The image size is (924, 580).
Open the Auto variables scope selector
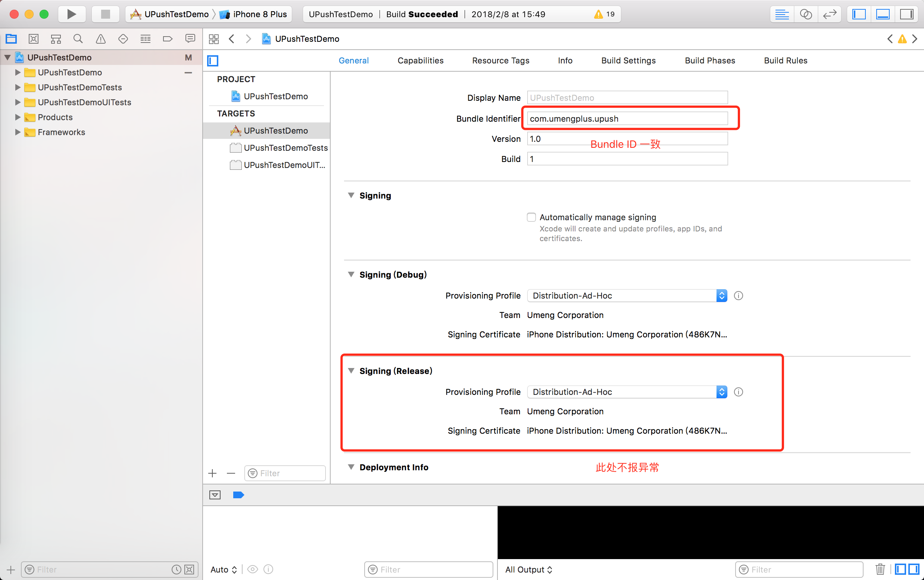224,570
